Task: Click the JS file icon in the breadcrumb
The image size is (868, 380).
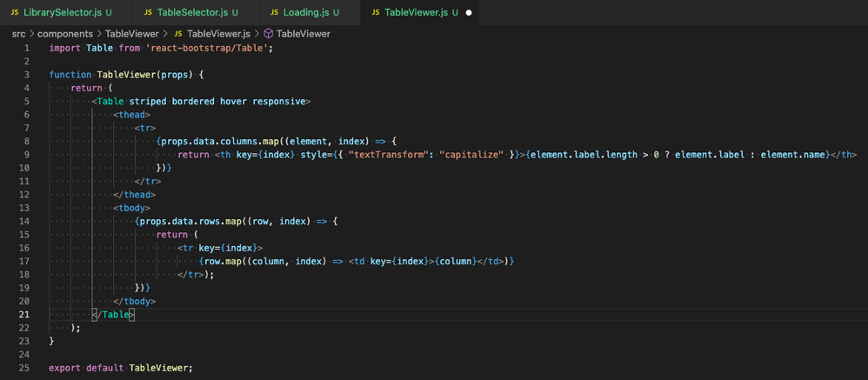Action: click(178, 34)
